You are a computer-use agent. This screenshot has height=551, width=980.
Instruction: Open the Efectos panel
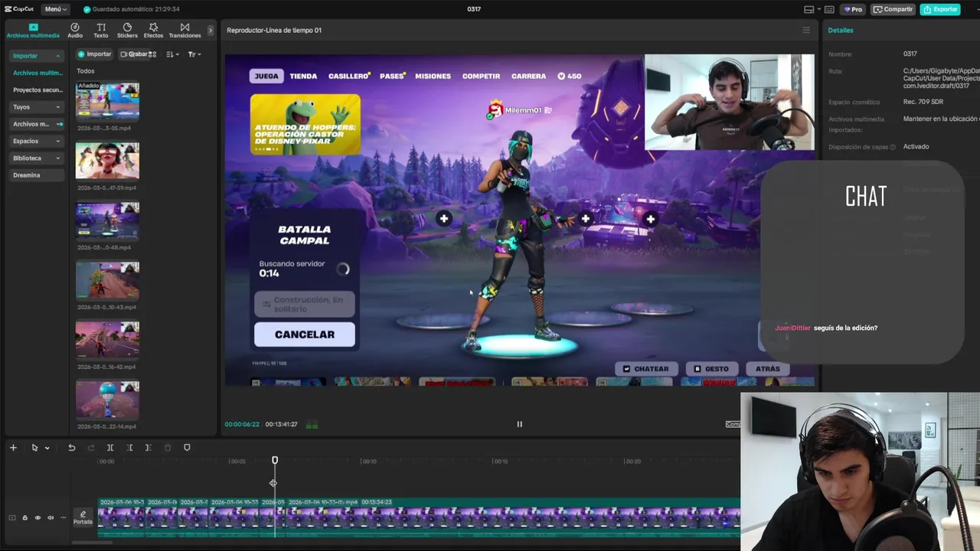tap(153, 31)
